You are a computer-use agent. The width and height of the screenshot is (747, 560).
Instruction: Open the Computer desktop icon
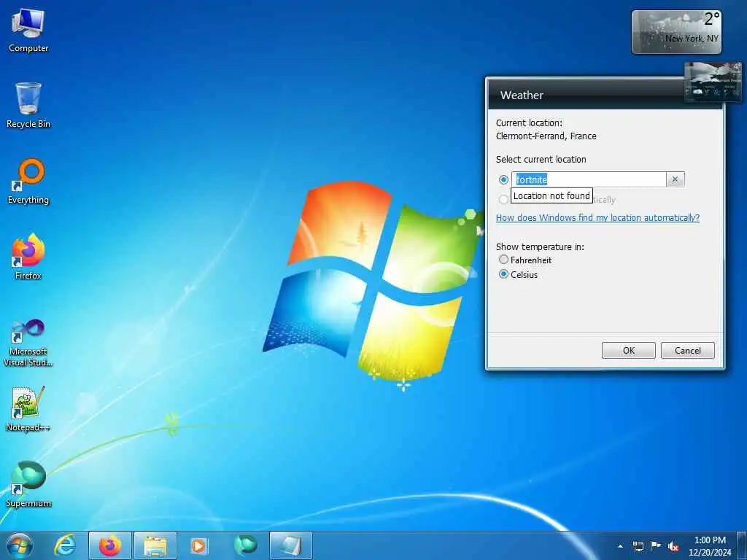click(28, 31)
